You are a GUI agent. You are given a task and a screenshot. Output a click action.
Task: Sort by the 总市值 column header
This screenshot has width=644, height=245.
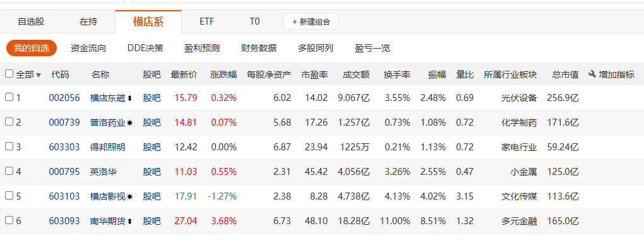point(565,75)
